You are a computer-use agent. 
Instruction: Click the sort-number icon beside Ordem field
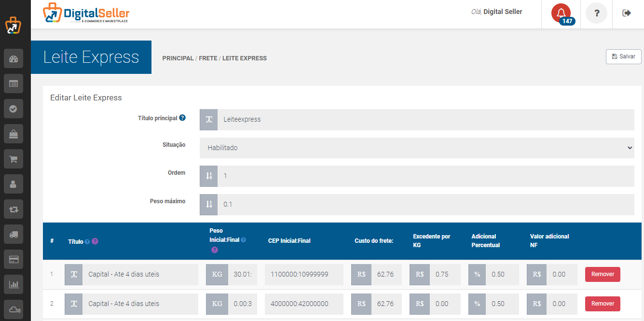[x=209, y=176]
